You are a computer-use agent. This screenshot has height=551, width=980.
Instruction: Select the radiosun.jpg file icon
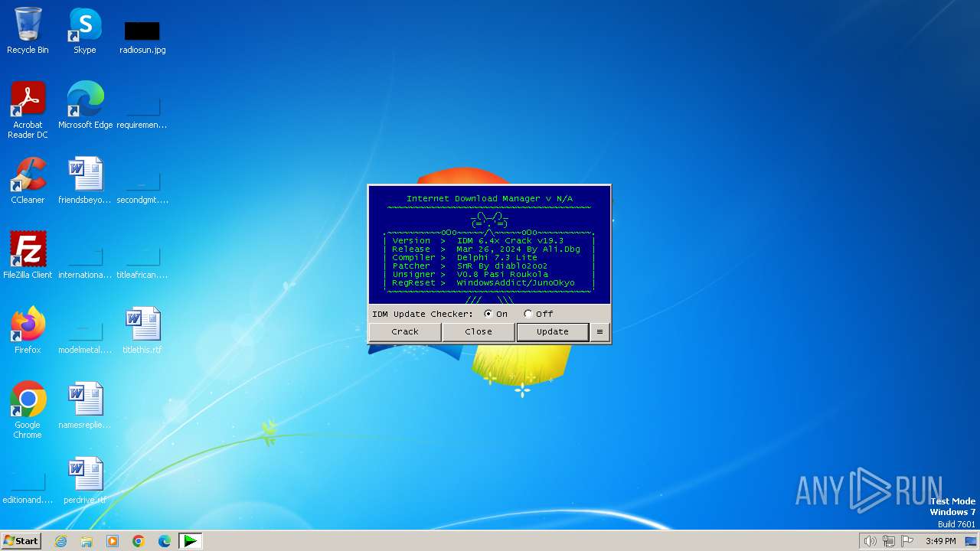tap(142, 37)
